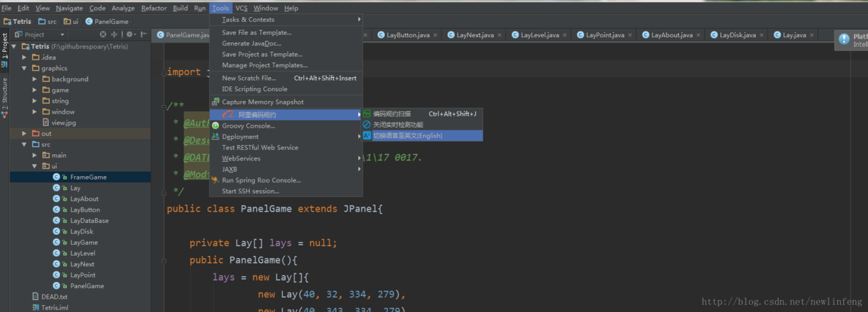Click the src breadcrumb in navigation bar
Image resolution: width=868 pixels, height=312 pixels.
coord(48,22)
